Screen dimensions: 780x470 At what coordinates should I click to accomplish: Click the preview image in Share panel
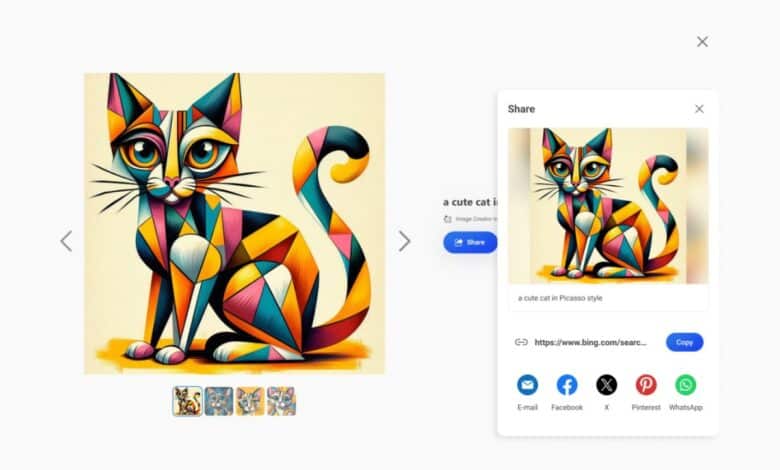(x=608, y=206)
